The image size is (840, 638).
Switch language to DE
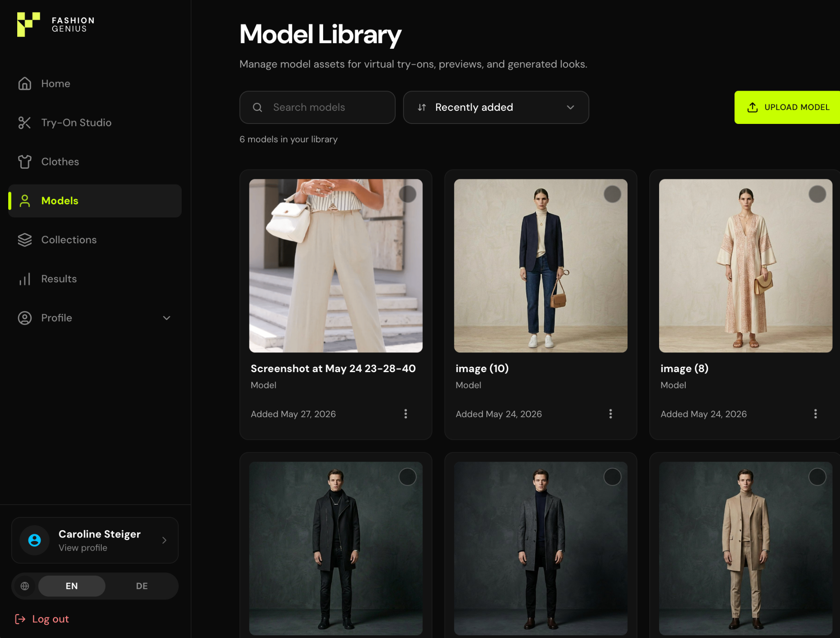(x=142, y=586)
